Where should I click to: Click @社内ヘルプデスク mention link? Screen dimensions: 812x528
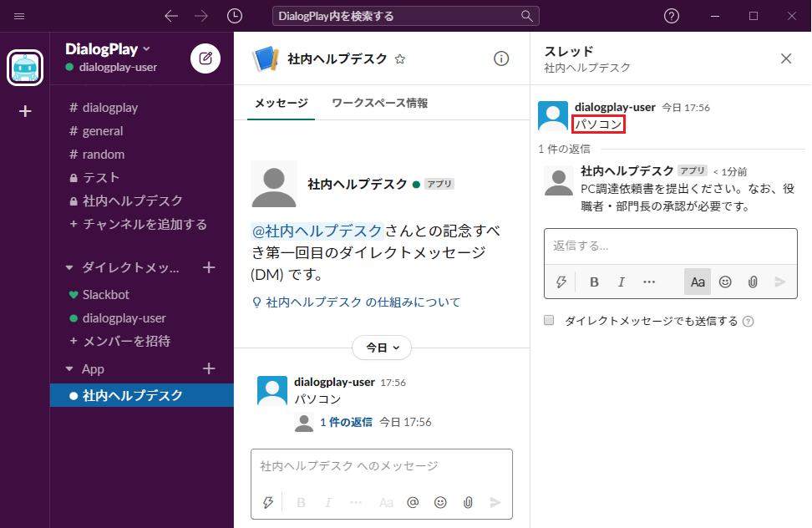point(317,231)
